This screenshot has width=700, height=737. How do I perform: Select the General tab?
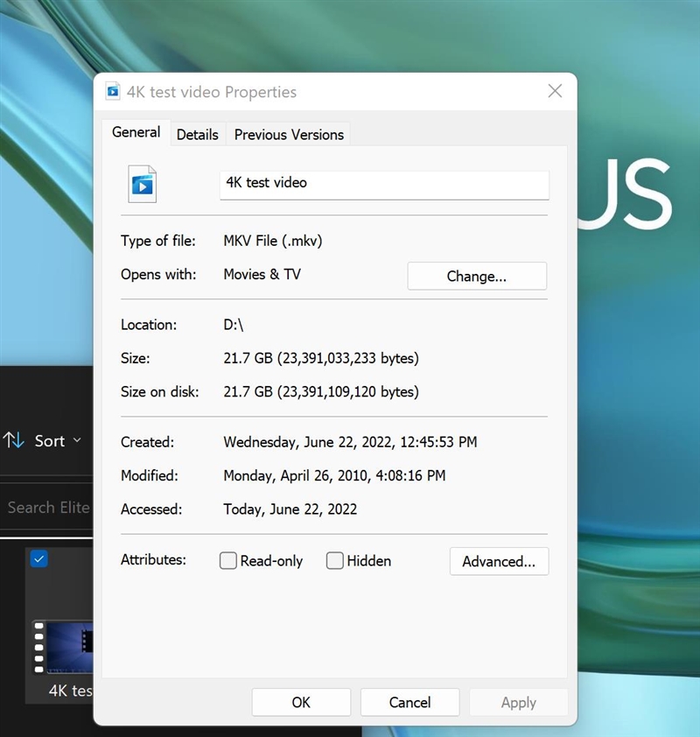[136, 132]
